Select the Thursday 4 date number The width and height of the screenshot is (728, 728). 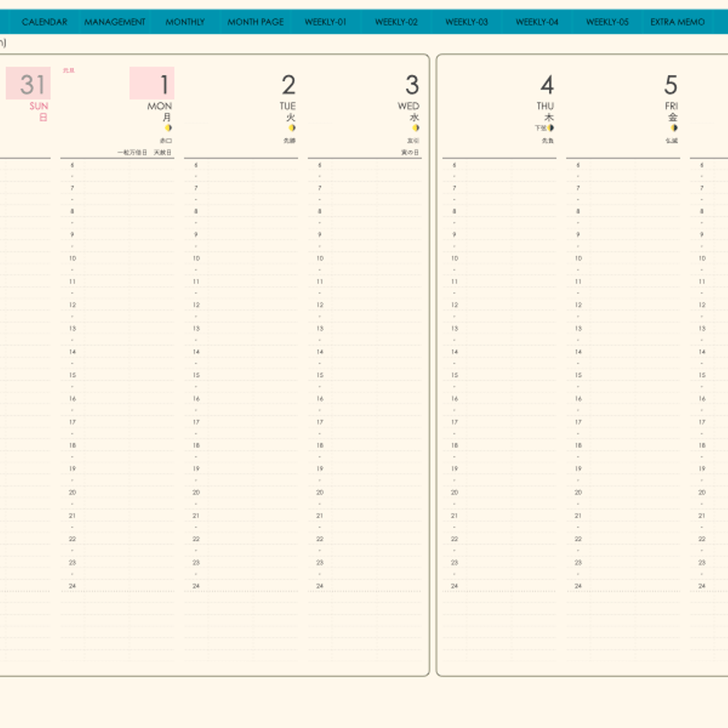pyautogui.click(x=547, y=85)
